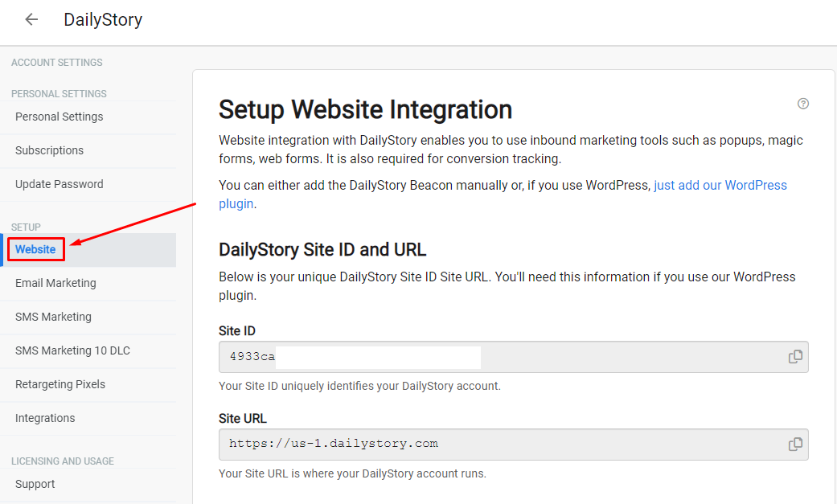
Task: Open Integrations setup page
Action: point(88,418)
